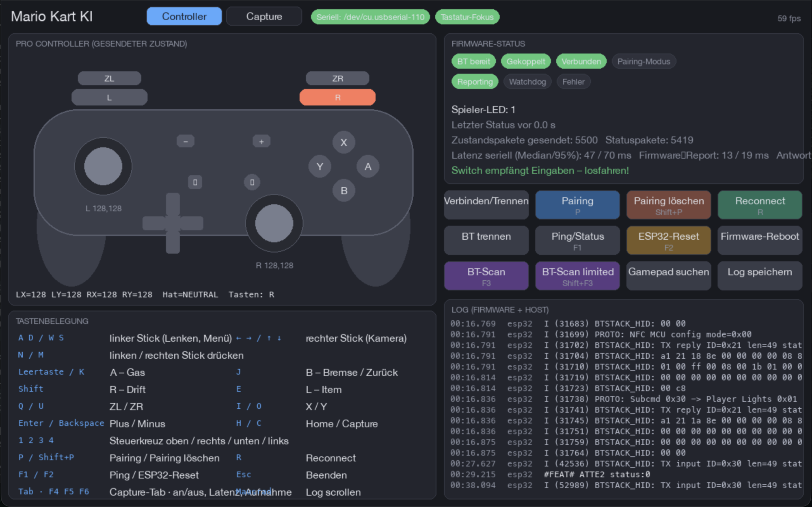Click the highlighted R shoulder button

(x=337, y=97)
